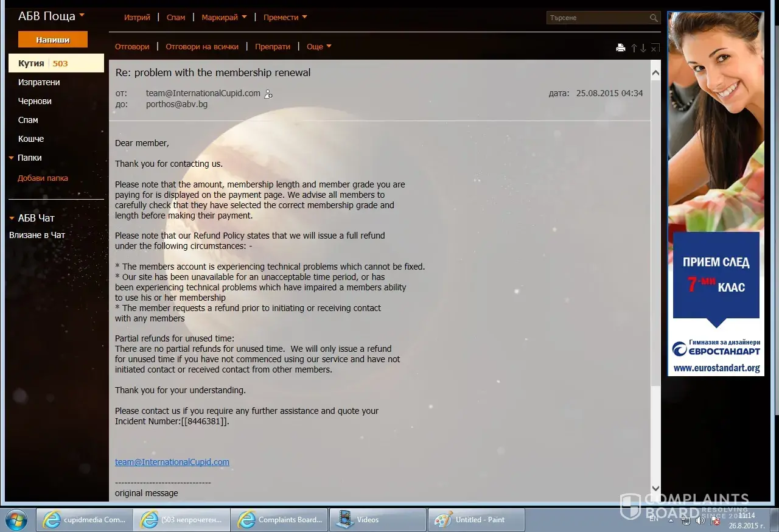The width and height of the screenshot is (779, 532).
Task: Open the Кошче trash folder
Action: (31, 139)
